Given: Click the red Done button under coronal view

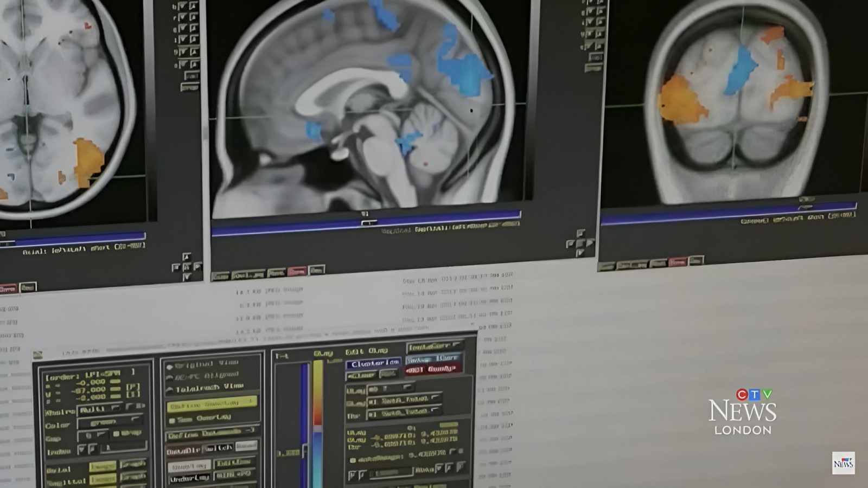Looking at the screenshot, I should click(678, 262).
